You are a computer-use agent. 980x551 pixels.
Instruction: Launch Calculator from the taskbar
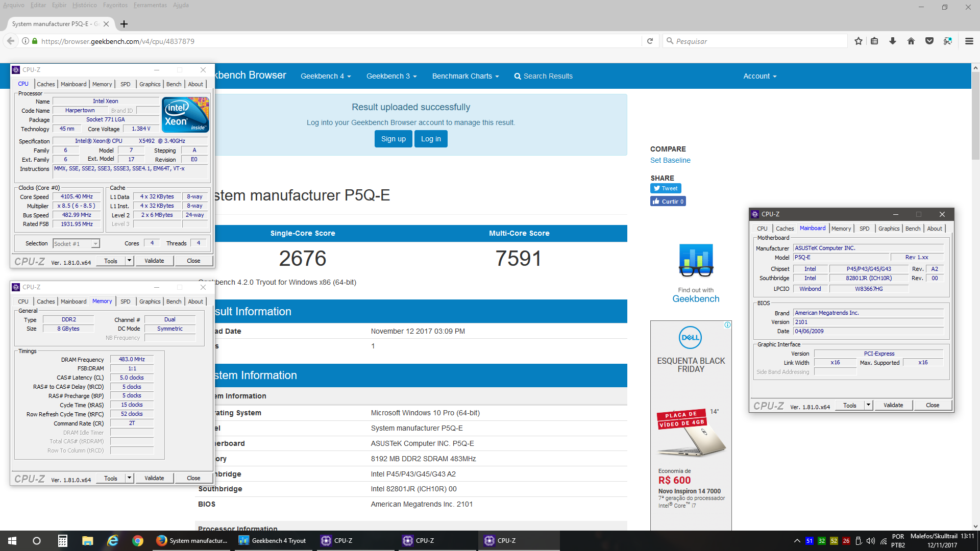pos(62,541)
